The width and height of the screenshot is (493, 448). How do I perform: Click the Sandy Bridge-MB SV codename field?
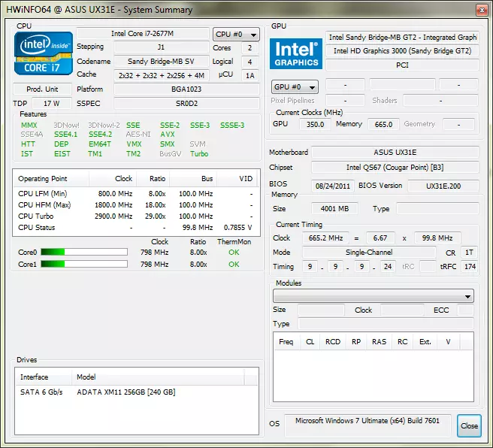[x=161, y=62]
